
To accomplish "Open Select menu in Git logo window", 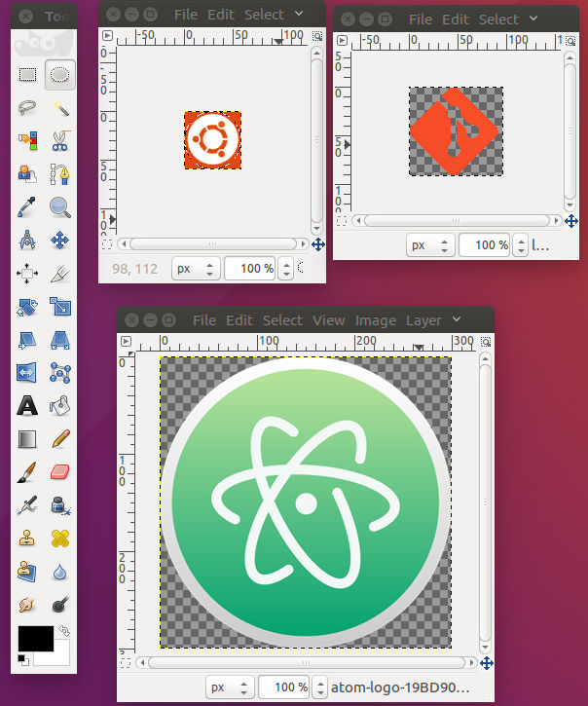I will (x=498, y=19).
